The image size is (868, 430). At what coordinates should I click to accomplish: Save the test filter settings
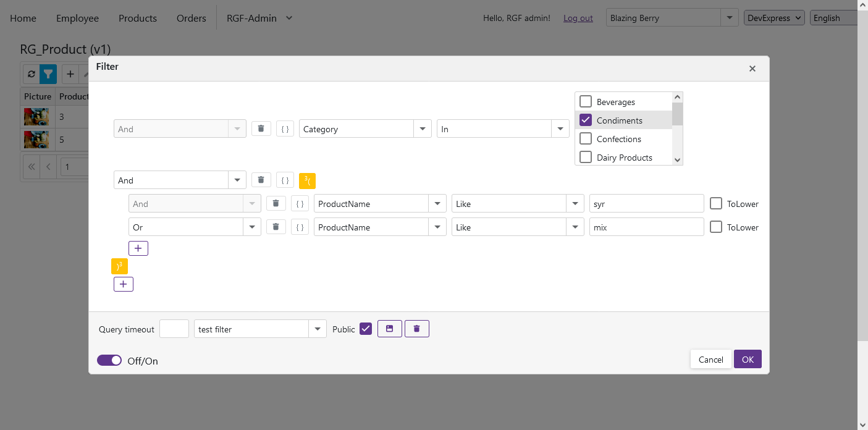(x=390, y=329)
